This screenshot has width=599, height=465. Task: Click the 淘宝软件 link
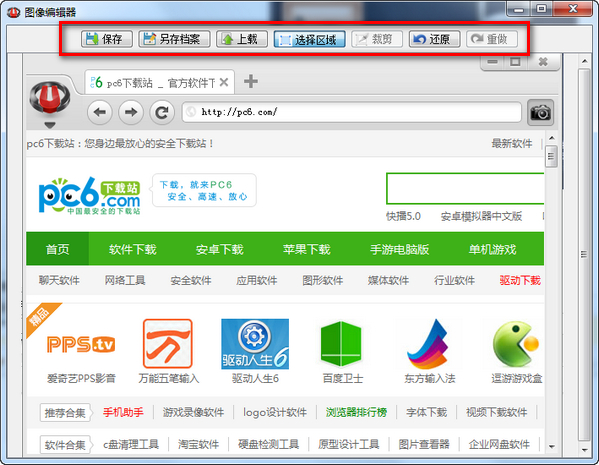click(x=198, y=444)
